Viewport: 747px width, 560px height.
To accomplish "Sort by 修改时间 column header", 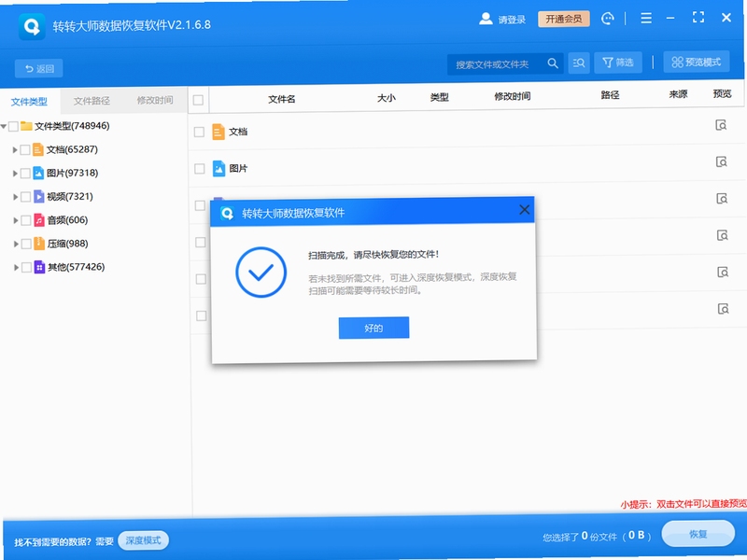I will coord(512,97).
